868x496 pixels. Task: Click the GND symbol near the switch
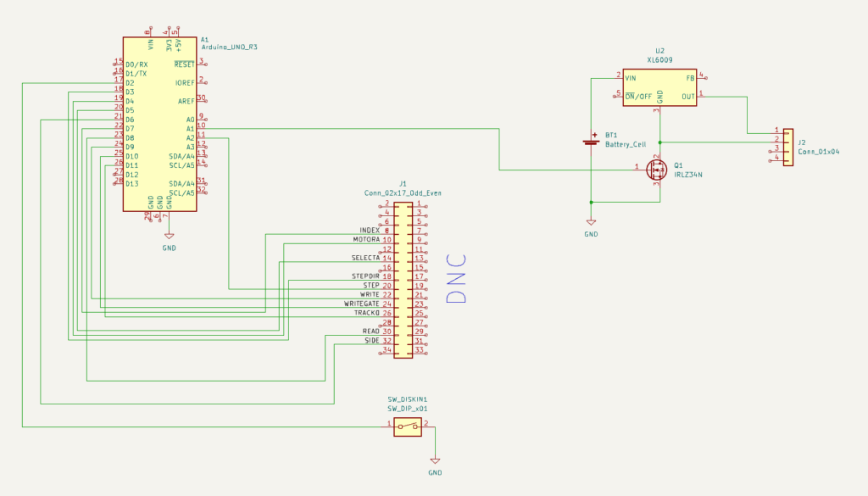pos(435,462)
